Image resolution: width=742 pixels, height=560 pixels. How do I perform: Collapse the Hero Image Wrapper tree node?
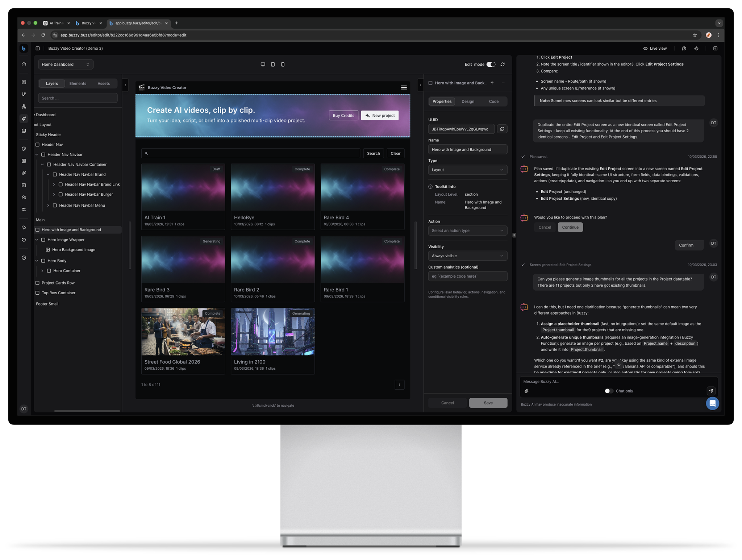(37, 240)
